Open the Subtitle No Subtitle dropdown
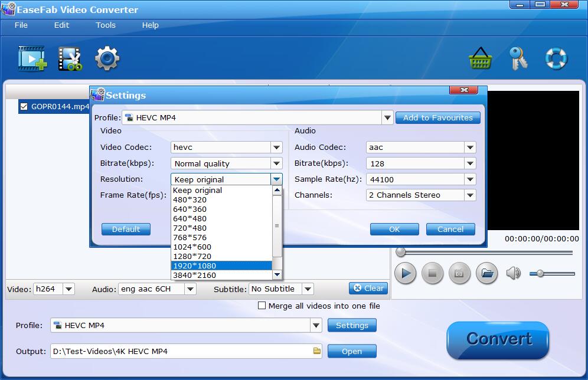This screenshot has height=380, width=588. pos(308,289)
